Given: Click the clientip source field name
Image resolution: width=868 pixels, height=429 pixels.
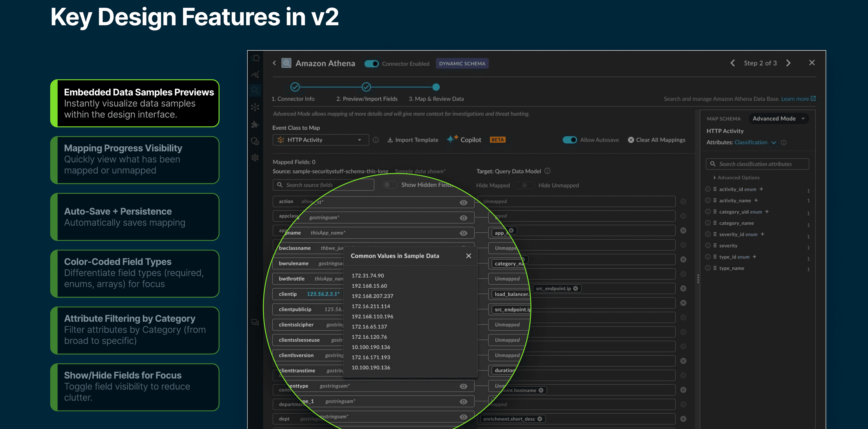Looking at the screenshot, I should pyautogui.click(x=288, y=294).
